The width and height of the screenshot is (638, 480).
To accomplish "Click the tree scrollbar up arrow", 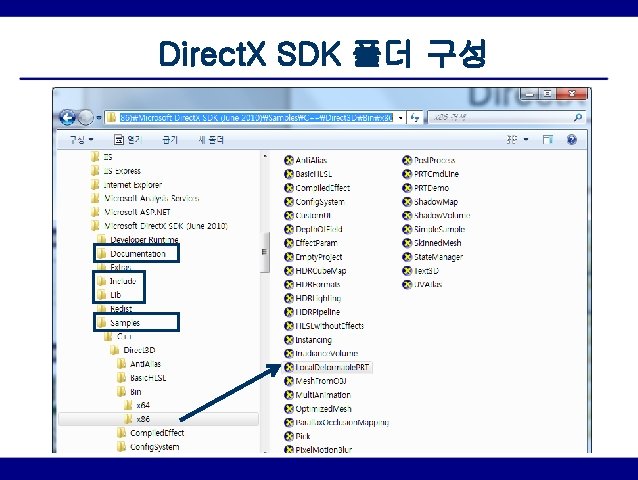I will (x=265, y=156).
